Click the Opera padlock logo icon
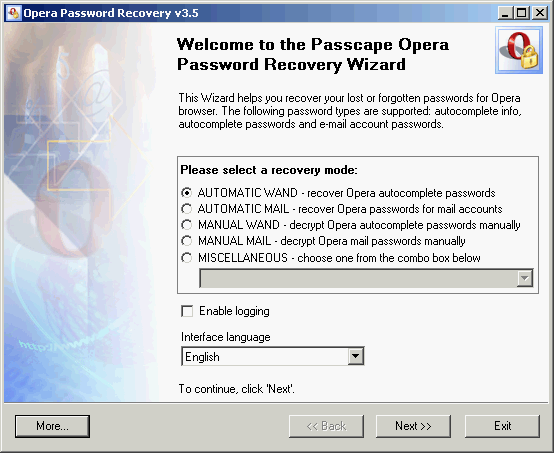 [x=519, y=51]
